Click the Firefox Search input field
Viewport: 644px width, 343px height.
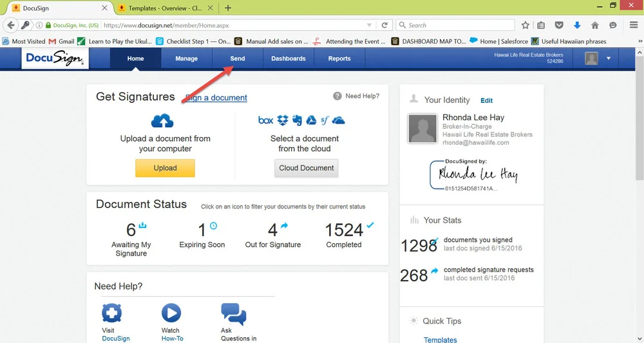click(455, 25)
